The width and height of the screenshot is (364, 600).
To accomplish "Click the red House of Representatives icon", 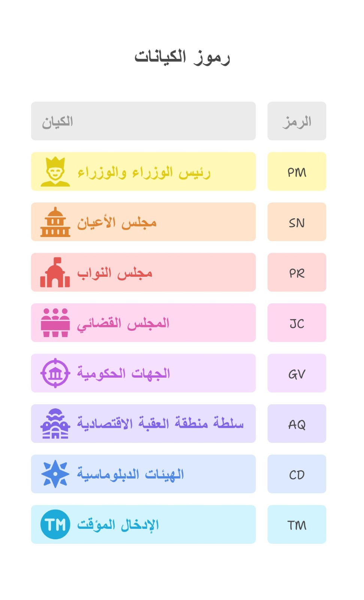I will (x=55, y=273).
